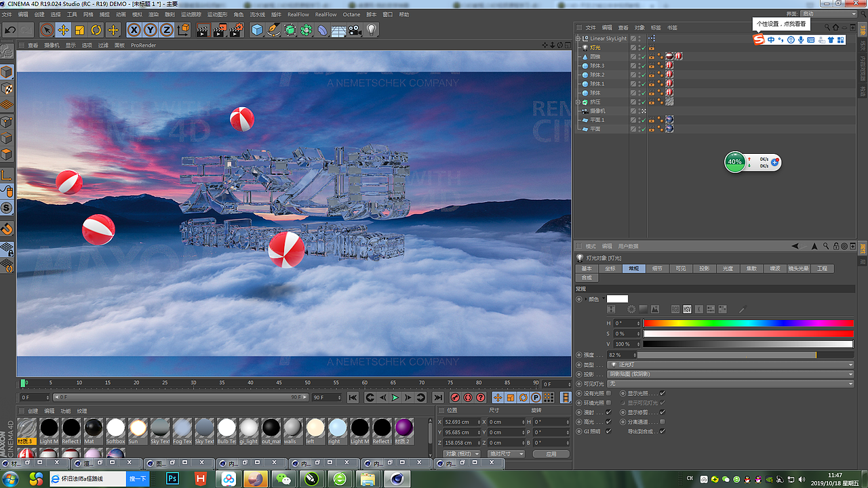
Task: Open the green array modeling objects icon
Action: (307, 30)
